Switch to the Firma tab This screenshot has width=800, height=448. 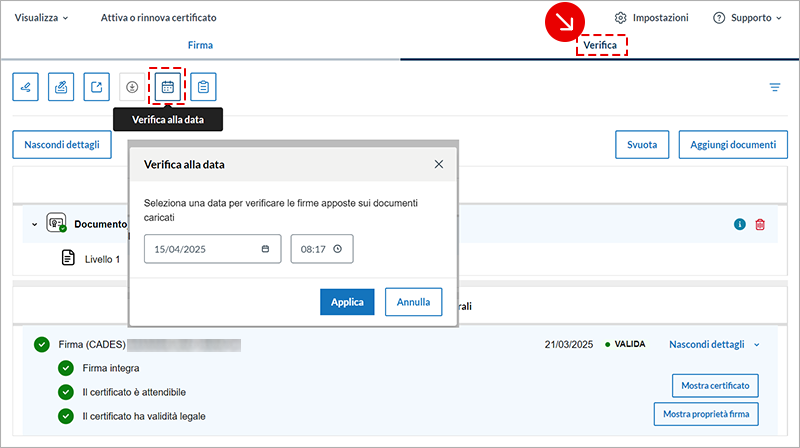200,45
